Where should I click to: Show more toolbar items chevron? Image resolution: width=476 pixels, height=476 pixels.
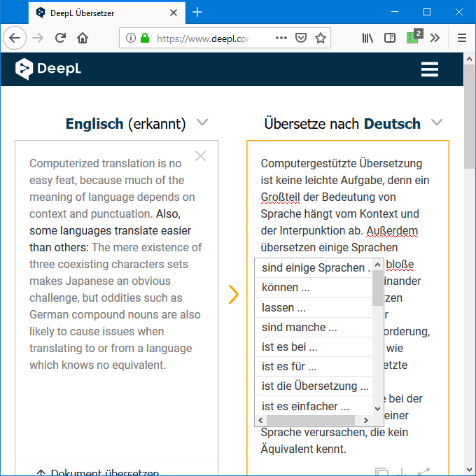tap(435, 38)
